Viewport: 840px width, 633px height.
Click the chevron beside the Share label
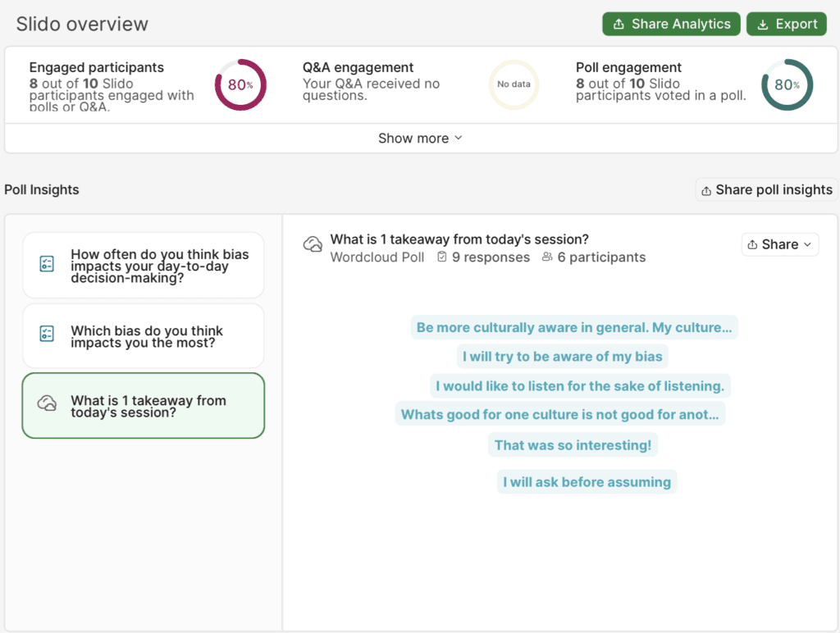[809, 244]
